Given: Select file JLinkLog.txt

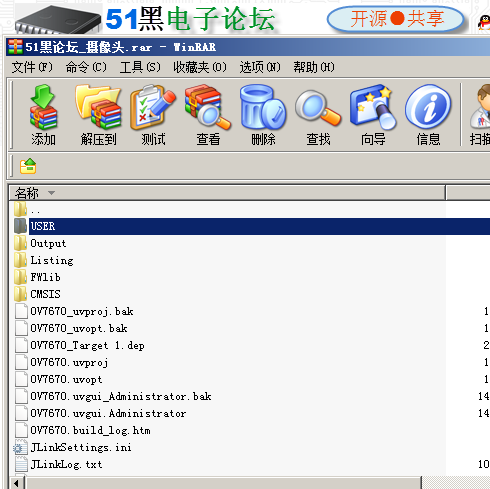Looking at the screenshot, I should 66,464.
